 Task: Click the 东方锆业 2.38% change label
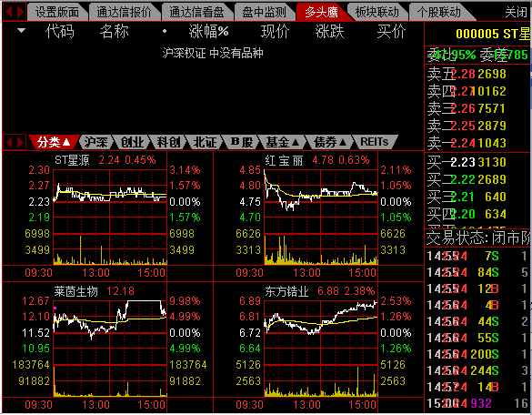(x=360, y=291)
